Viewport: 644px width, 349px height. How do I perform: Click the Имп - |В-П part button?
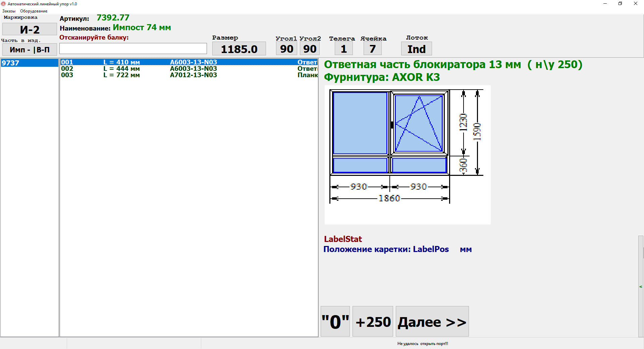(x=30, y=50)
